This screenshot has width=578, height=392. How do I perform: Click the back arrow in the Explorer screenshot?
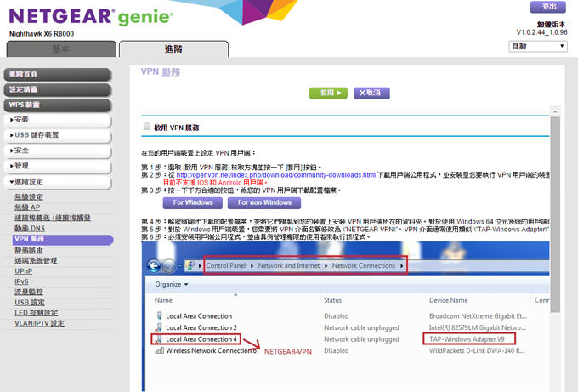tap(156, 265)
